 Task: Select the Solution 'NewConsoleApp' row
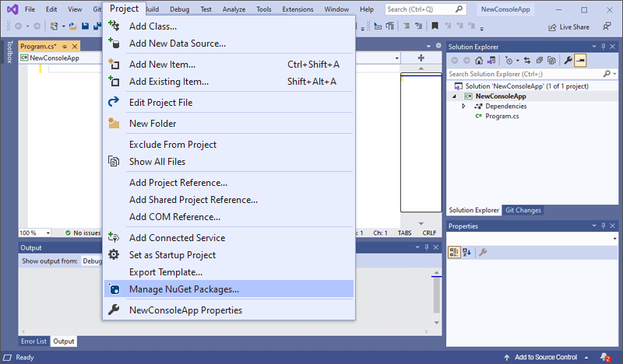[526, 86]
